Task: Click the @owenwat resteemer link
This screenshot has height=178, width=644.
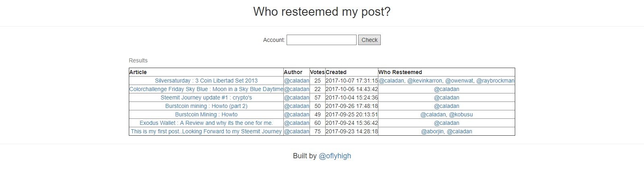Action: [459, 81]
